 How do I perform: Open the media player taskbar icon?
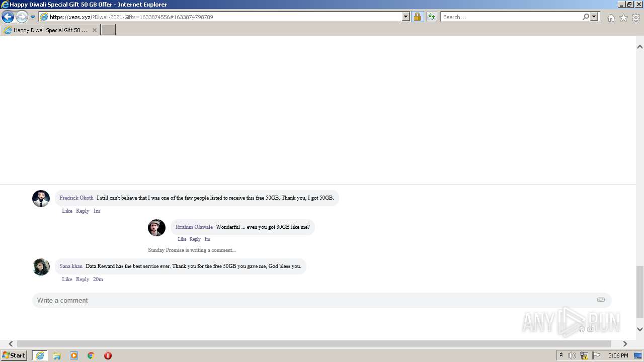(x=74, y=355)
